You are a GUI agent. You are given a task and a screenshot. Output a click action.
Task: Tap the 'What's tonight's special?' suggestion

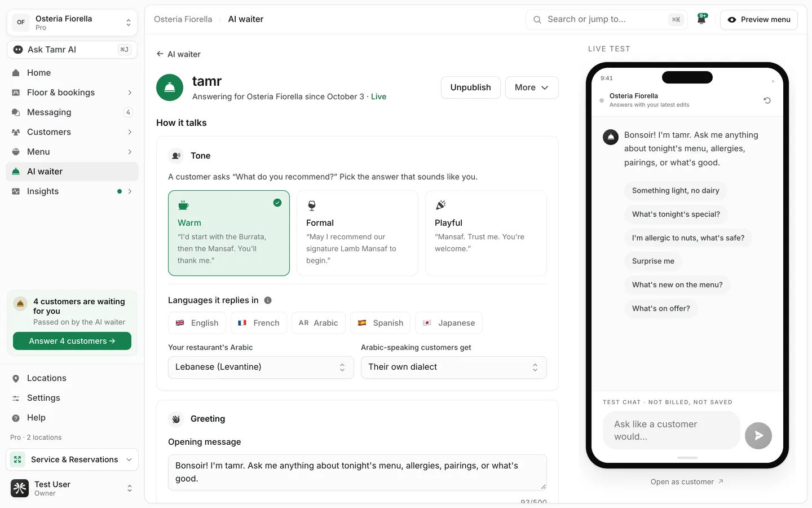click(x=676, y=214)
